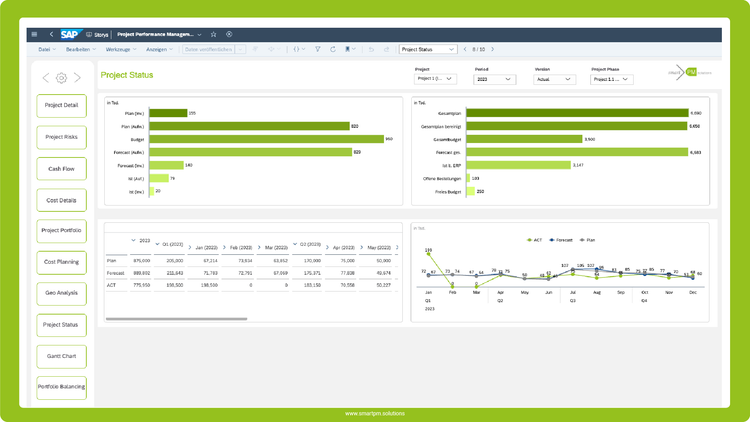The image size is (750, 422).
Task: Click the www.smartpm.solutions footer link
Action: [375, 413]
